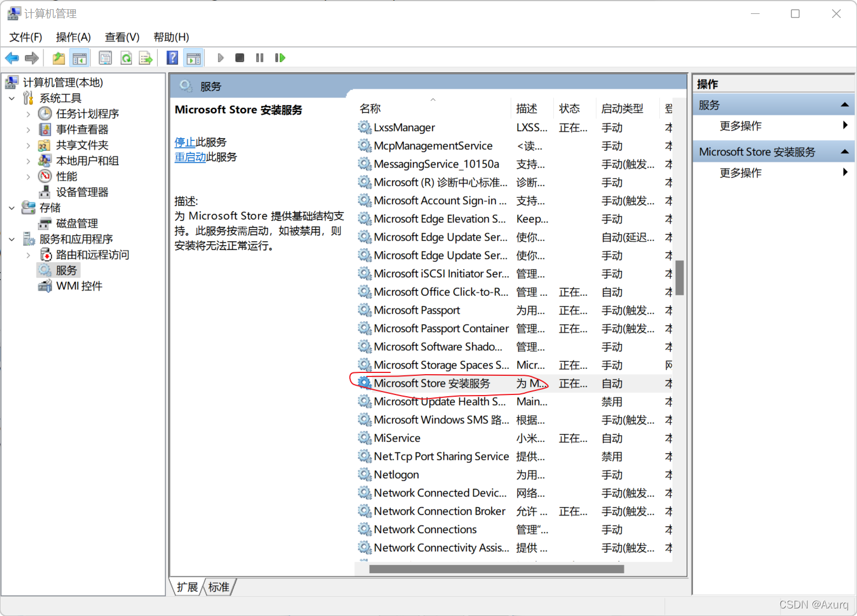Select the 路由和远程访问 tree icon

[x=45, y=255]
